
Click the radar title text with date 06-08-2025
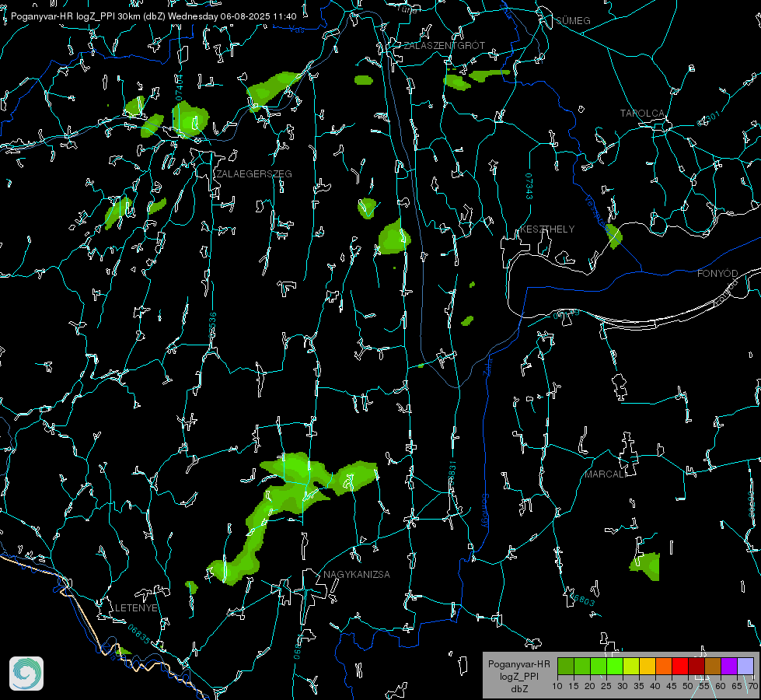click(153, 16)
